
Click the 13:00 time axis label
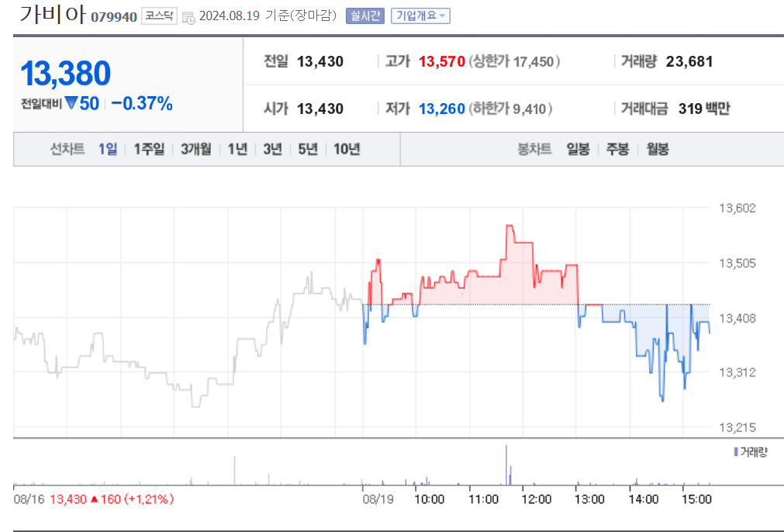click(x=590, y=499)
